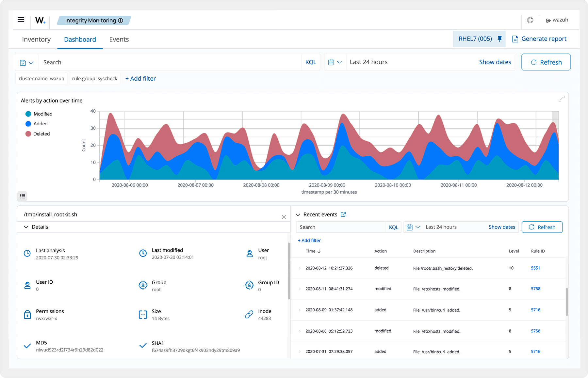Image resolution: width=588 pixels, height=378 pixels.
Task: Switch to the Events tab
Action: pos(119,39)
